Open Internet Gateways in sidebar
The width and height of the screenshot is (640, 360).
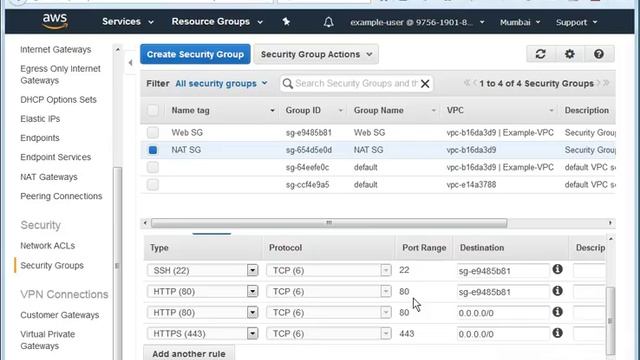56,49
